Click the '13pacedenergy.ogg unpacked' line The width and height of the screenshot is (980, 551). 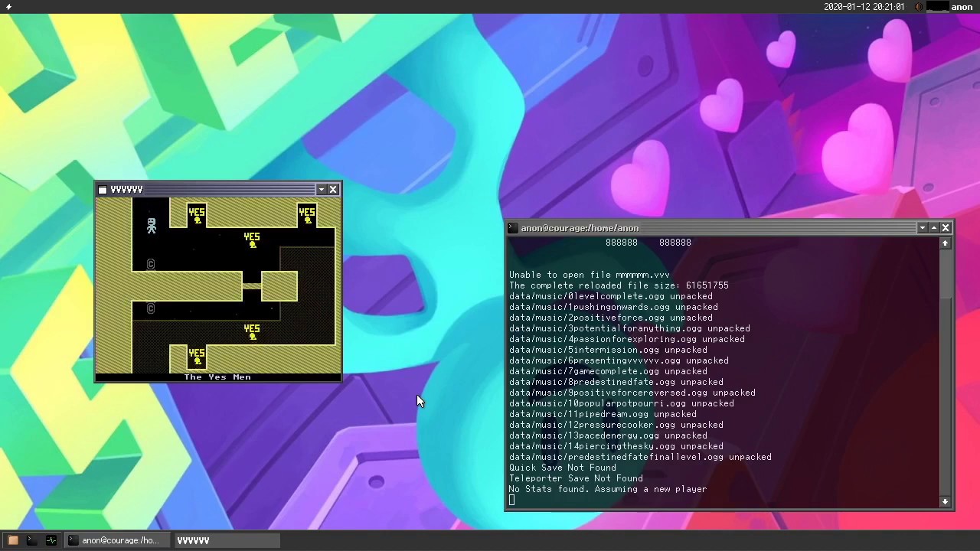[x=608, y=435]
